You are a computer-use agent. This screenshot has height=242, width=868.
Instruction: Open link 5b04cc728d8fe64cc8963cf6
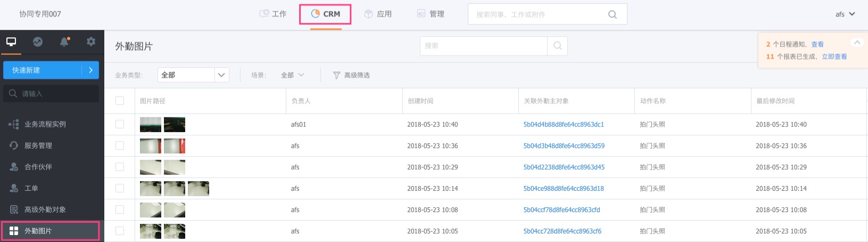click(562, 231)
